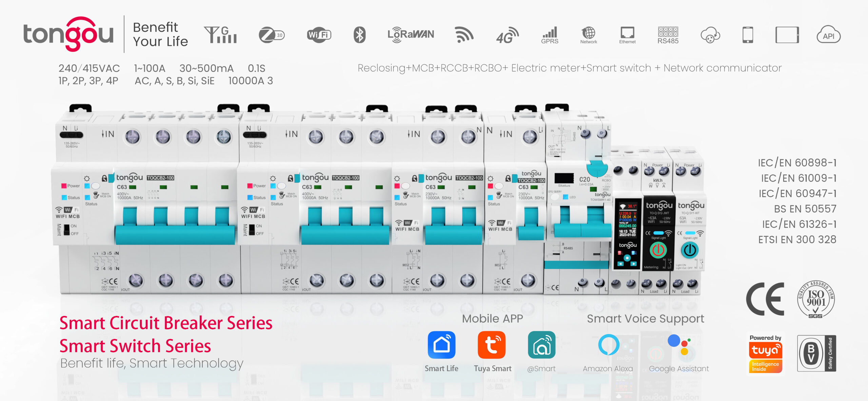Click the cloud sync icon
The height and width of the screenshot is (401, 868).
coord(710,35)
